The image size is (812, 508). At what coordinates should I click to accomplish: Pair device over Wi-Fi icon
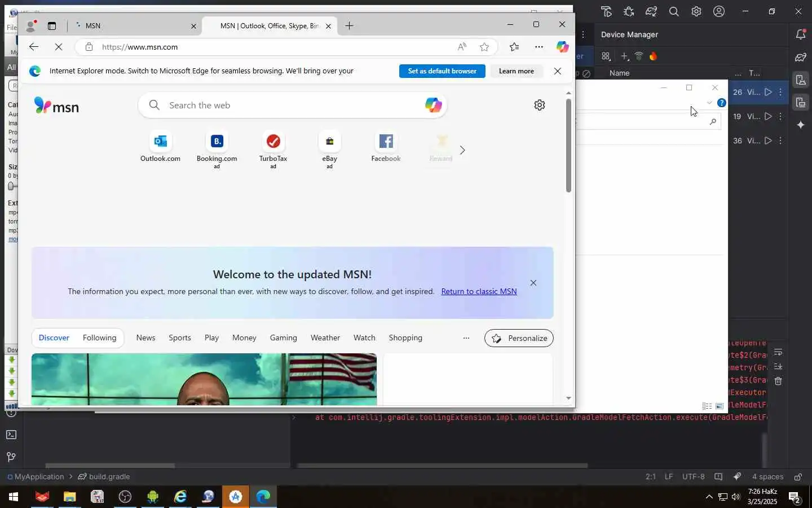[x=639, y=56]
